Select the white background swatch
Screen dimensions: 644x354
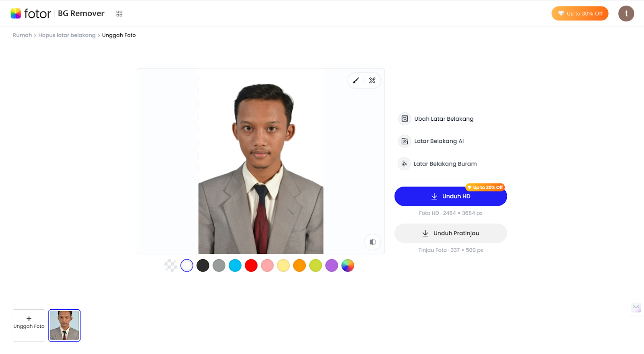(187, 265)
